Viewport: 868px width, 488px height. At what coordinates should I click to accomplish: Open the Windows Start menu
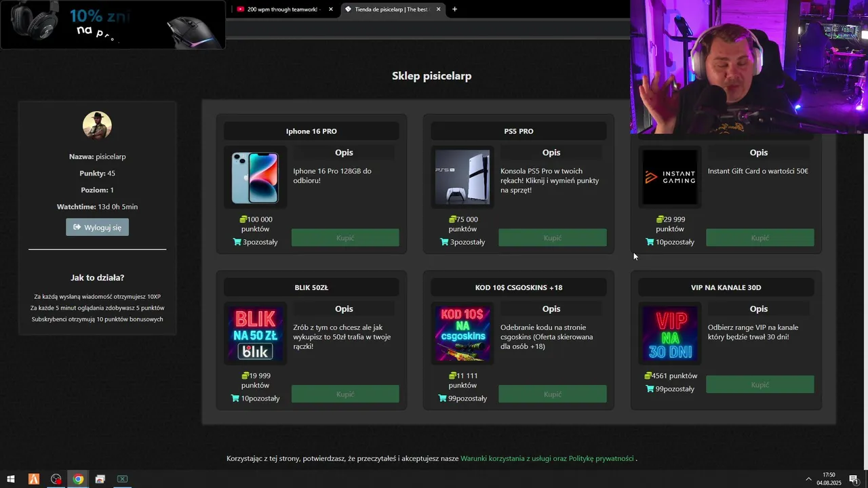11,479
